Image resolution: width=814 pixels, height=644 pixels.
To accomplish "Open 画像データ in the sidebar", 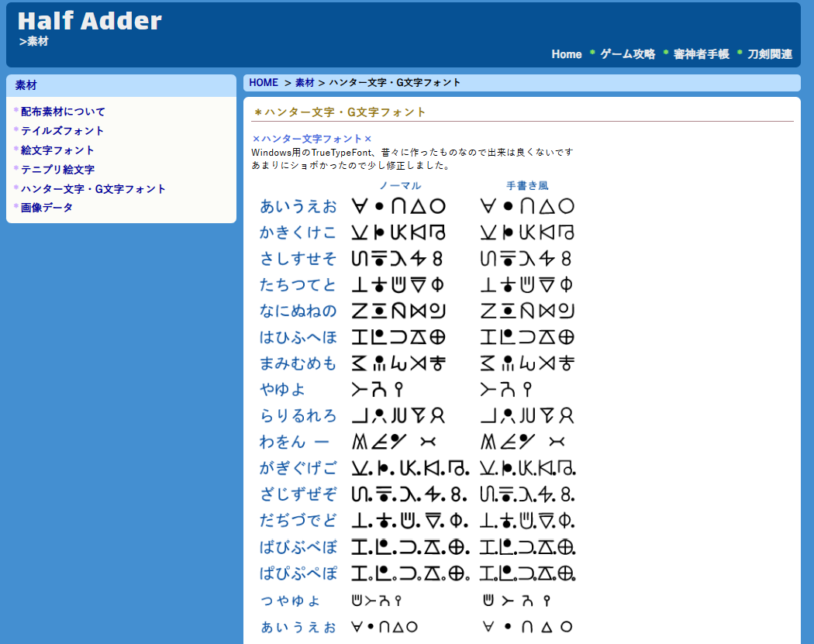I will [x=47, y=208].
